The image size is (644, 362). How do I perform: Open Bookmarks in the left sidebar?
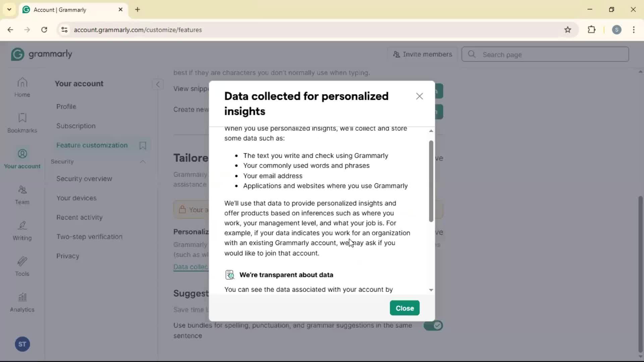(x=22, y=123)
